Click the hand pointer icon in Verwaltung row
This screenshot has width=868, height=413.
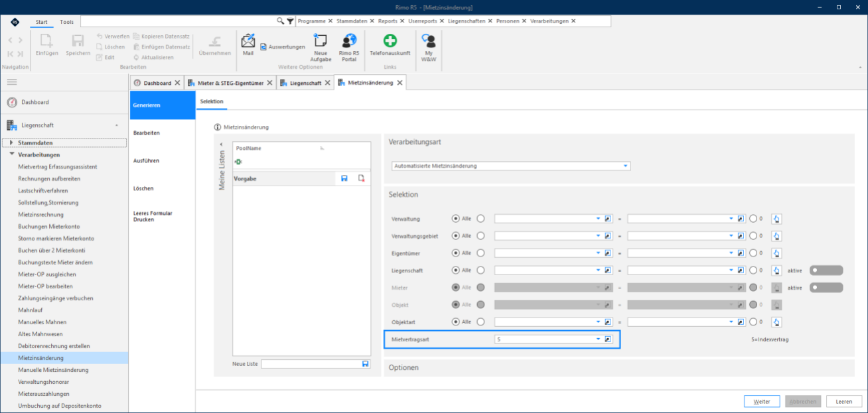coord(776,219)
